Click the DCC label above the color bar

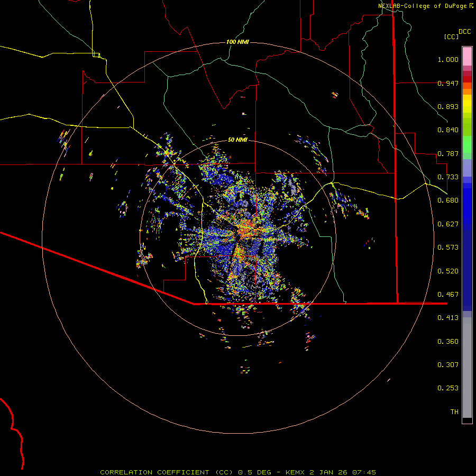click(x=465, y=32)
